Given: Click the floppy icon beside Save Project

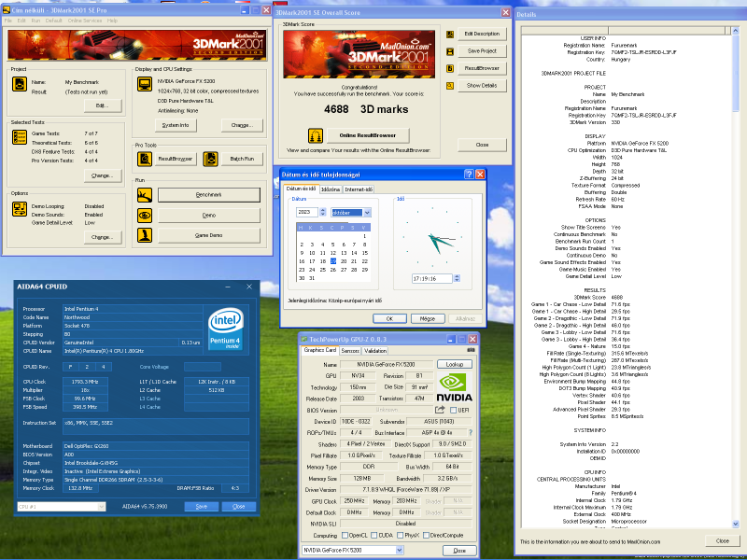Looking at the screenshot, I should pyautogui.click(x=450, y=51).
